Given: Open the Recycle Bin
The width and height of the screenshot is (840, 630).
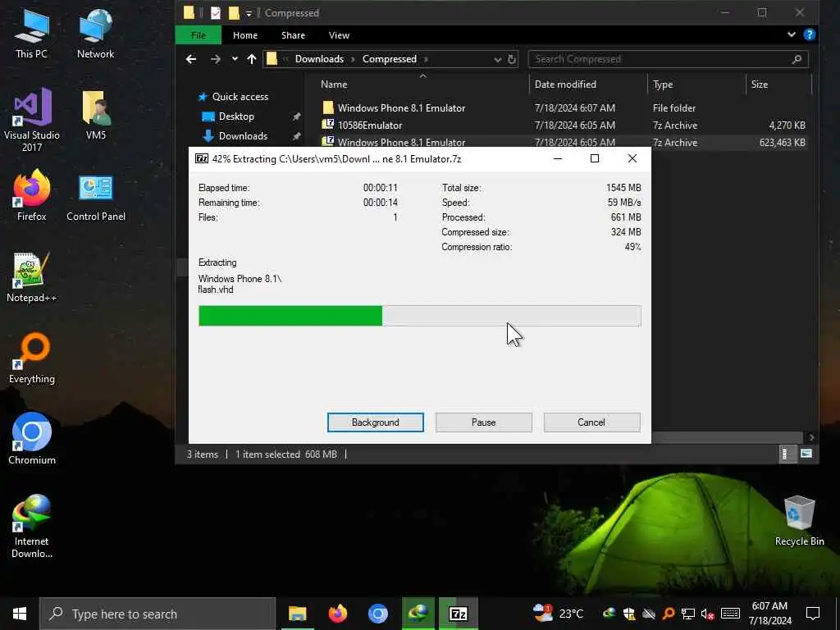Looking at the screenshot, I should [799, 521].
